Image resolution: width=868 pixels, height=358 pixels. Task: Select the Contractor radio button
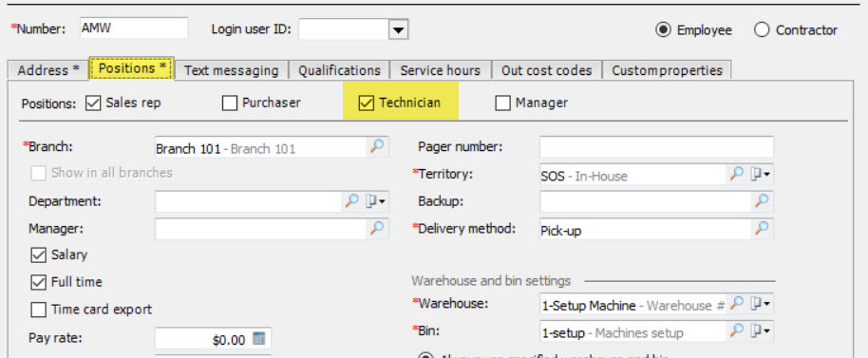762,29
